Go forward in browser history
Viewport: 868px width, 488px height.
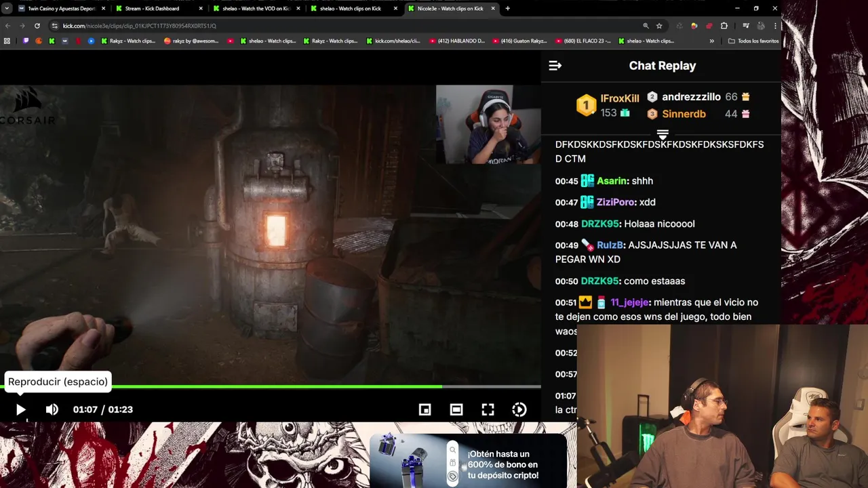click(x=22, y=26)
